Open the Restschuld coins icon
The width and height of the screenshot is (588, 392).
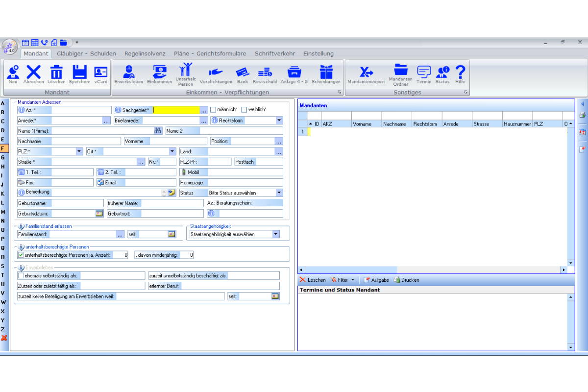265,74
